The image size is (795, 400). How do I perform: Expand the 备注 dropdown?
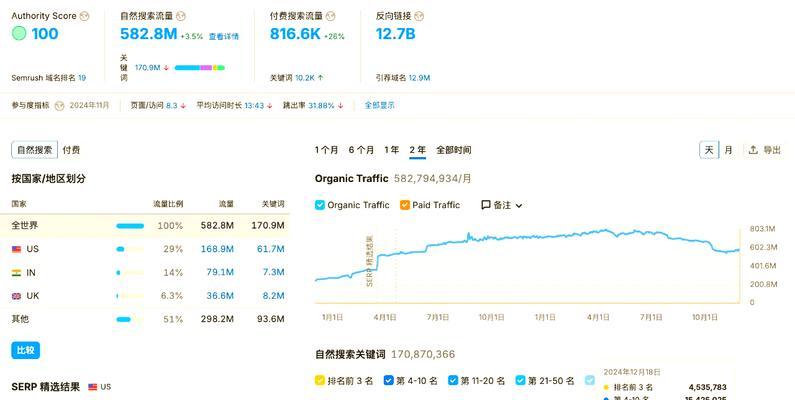pos(519,205)
